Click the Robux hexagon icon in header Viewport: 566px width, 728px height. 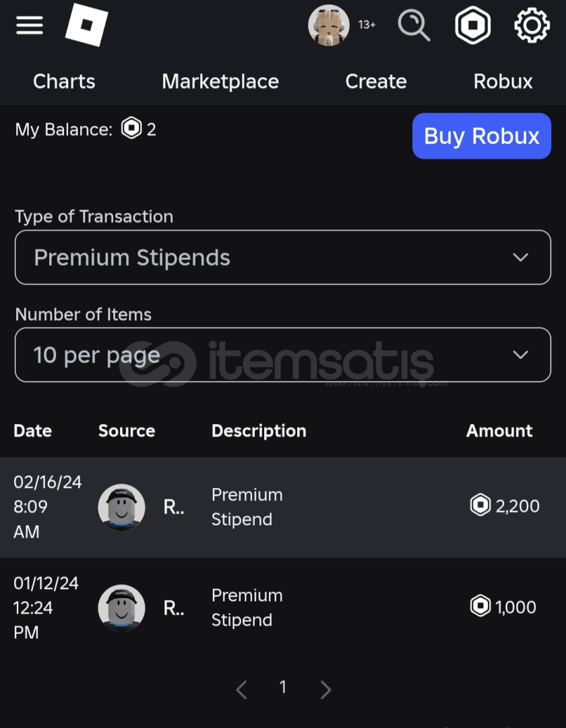click(x=473, y=26)
